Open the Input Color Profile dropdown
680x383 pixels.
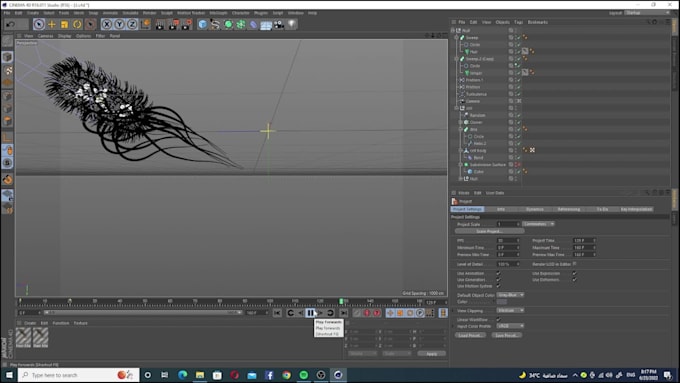pos(510,326)
